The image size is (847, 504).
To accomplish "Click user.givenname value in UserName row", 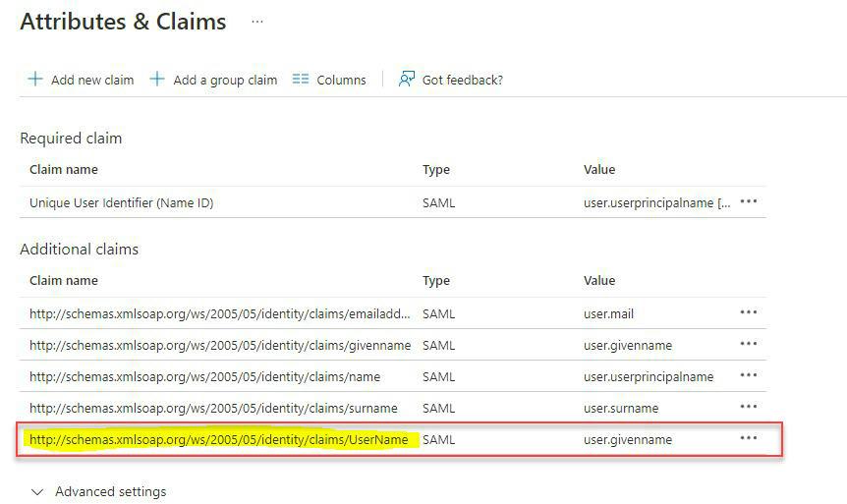I will pos(628,440).
